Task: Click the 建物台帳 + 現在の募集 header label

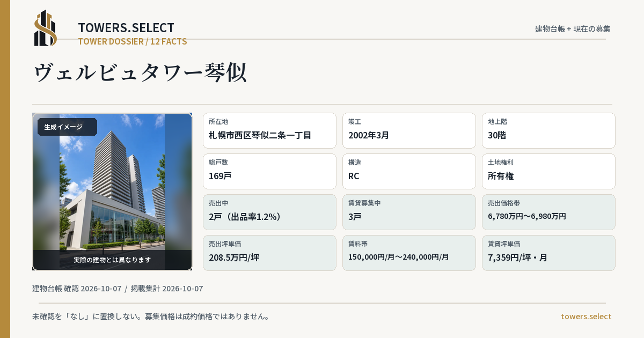Action: tap(573, 29)
